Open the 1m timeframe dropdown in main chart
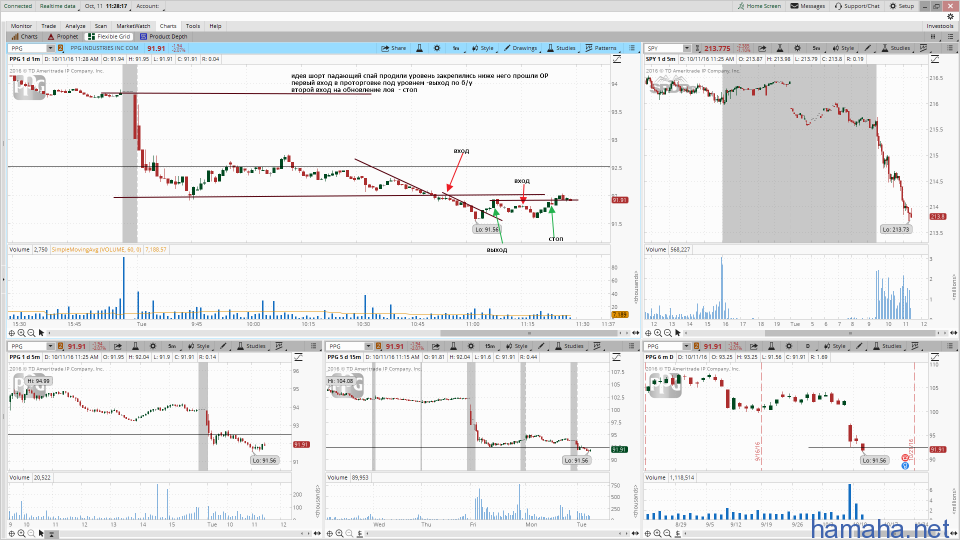This screenshot has width=960, height=540. click(x=456, y=48)
